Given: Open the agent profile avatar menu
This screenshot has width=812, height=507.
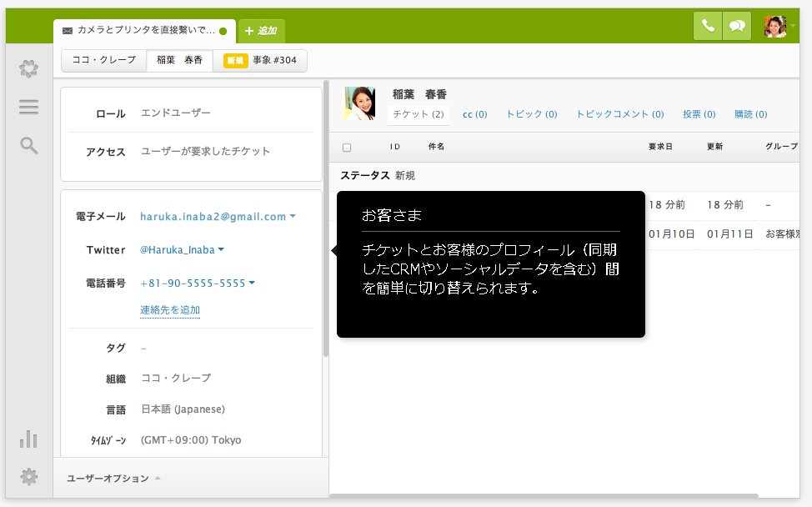Looking at the screenshot, I should (x=775, y=27).
